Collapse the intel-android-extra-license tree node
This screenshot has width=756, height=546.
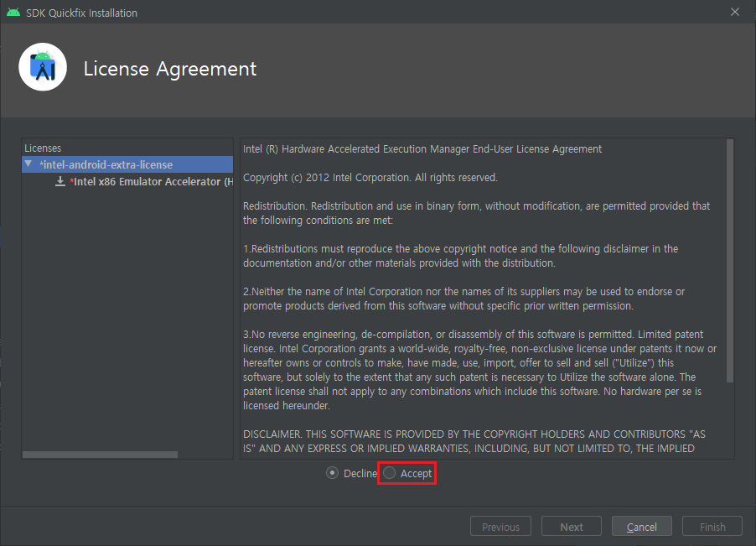(x=28, y=164)
